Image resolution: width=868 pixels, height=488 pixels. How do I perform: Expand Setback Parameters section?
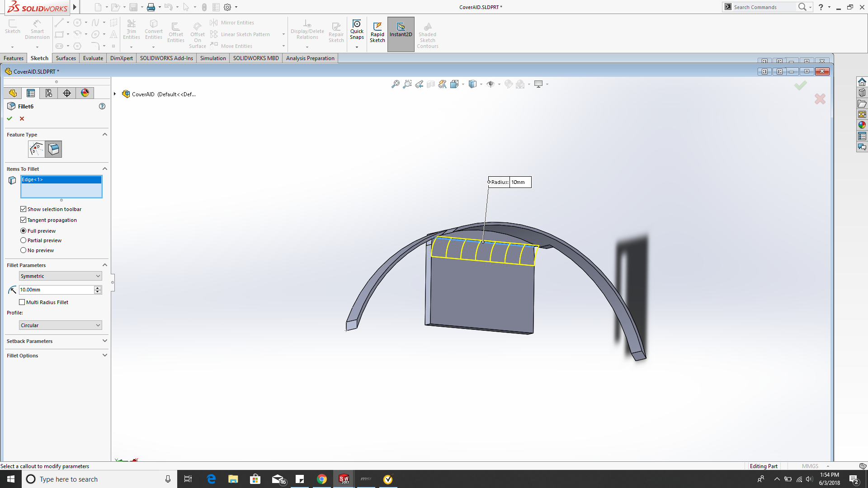[x=105, y=341]
